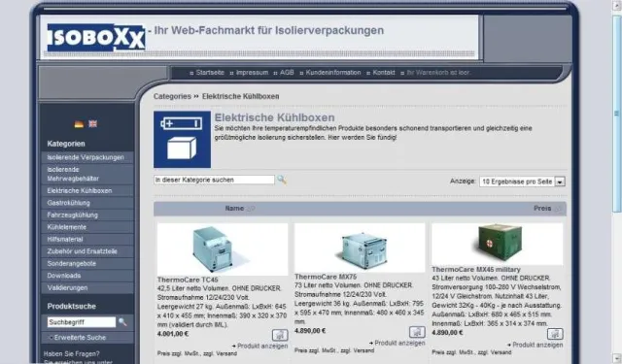Click the category search magnifier icon
622x364 pixels.
[281, 180]
